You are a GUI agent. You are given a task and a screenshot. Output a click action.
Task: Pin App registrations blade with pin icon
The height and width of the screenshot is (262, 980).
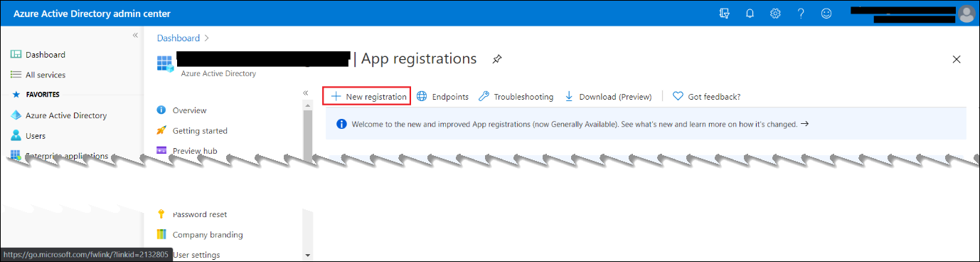pyautogui.click(x=497, y=59)
